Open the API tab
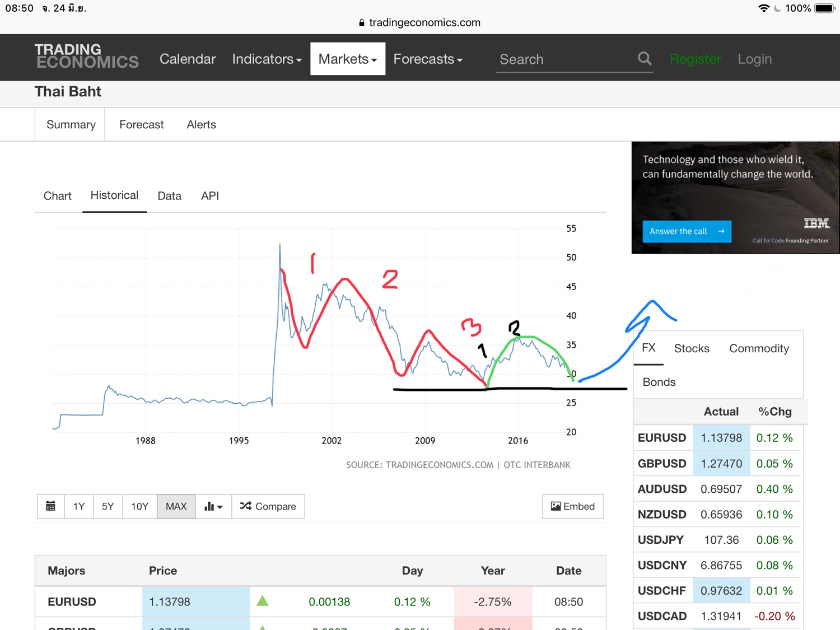Image resolution: width=840 pixels, height=630 pixels. click(x=210, y=196)
